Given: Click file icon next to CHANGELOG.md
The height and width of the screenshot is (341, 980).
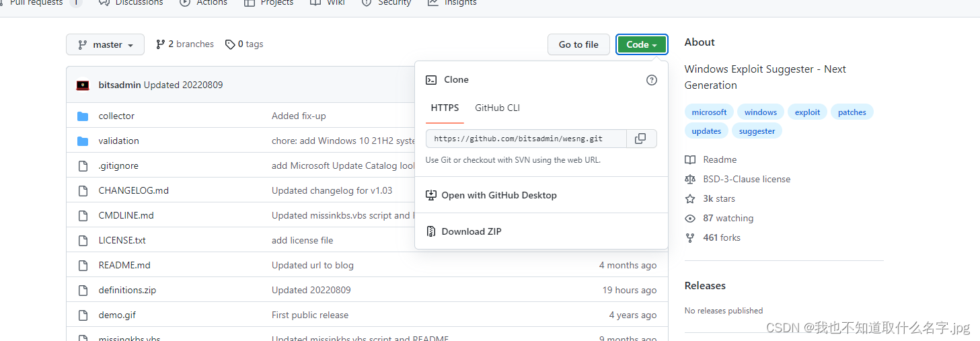Looking at the screenshot, I should (x=83, y=190).
